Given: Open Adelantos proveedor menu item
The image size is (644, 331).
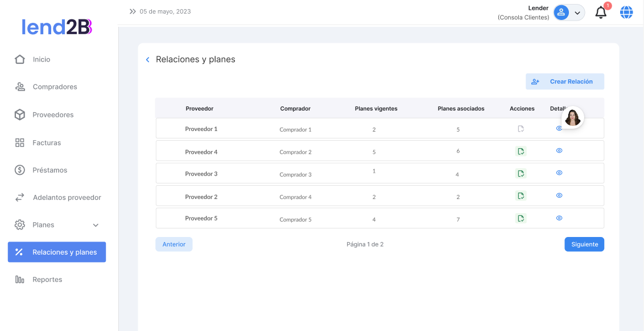Looking at the screenshot, I should click(x=67, y=198).
